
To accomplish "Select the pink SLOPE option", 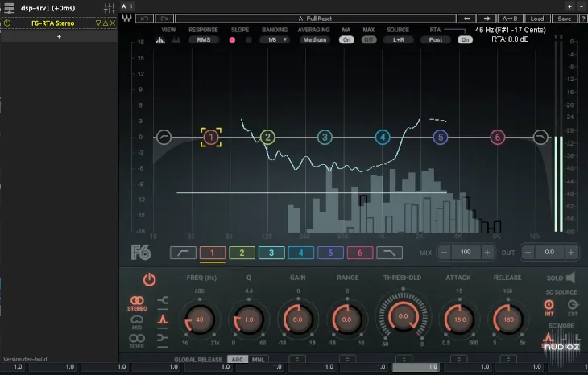I will coord(232,39).
